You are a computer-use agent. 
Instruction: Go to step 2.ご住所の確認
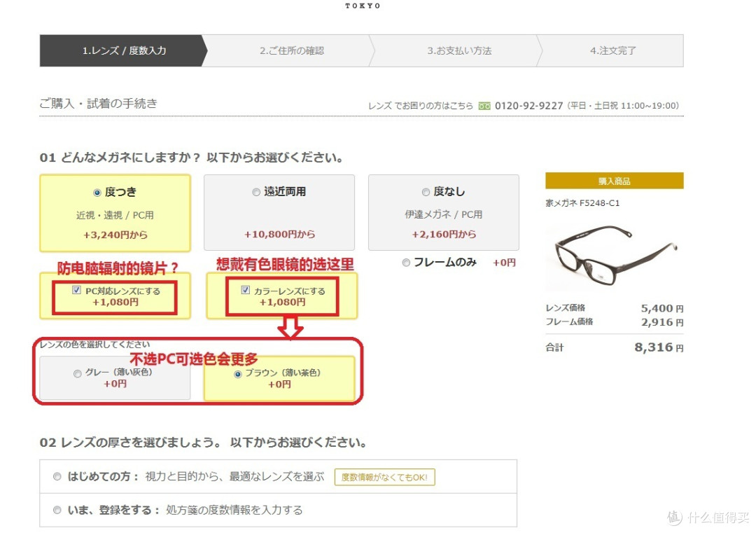coord(291,50)
